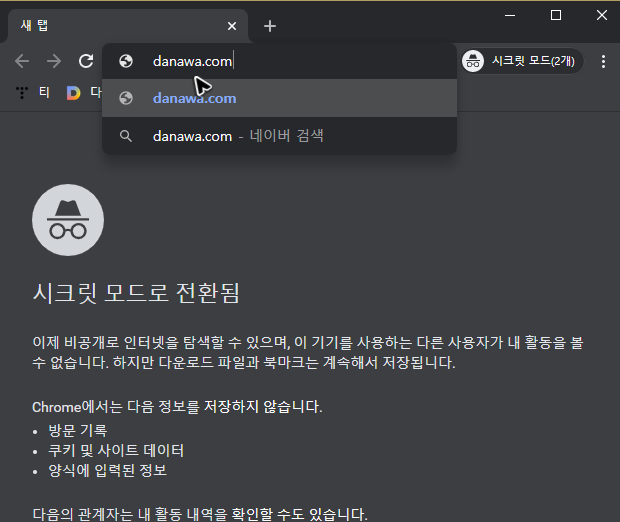Select the 새 탭 tab

(x=127, y=26)
